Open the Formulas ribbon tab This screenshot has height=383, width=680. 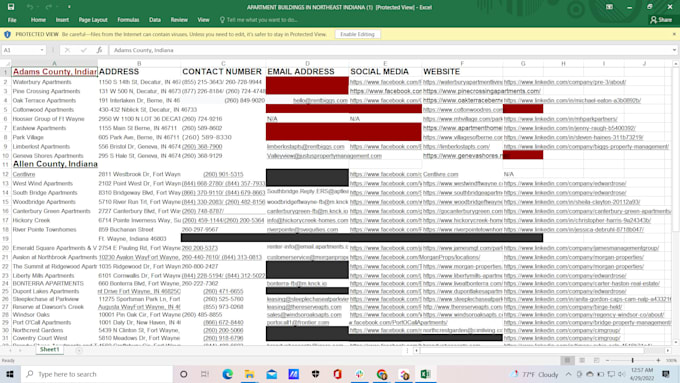[128, 20]
